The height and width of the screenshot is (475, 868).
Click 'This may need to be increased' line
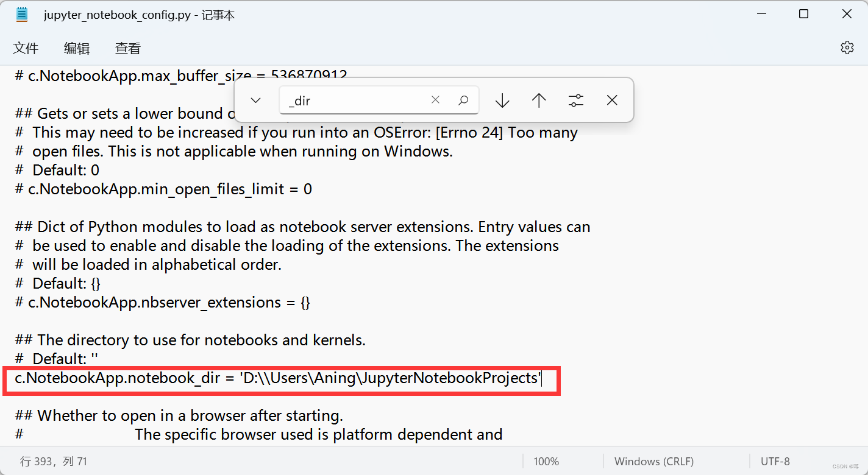pos(296,132)
